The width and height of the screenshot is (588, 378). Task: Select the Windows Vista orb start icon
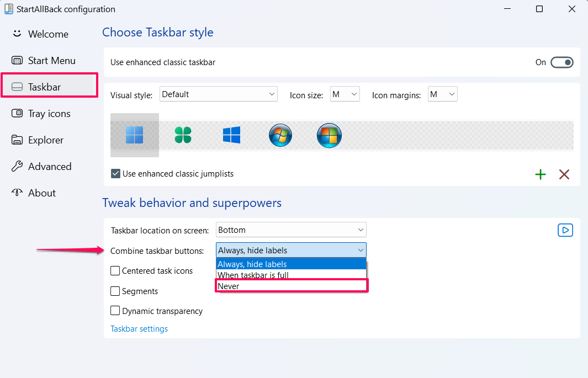point(329,135)
